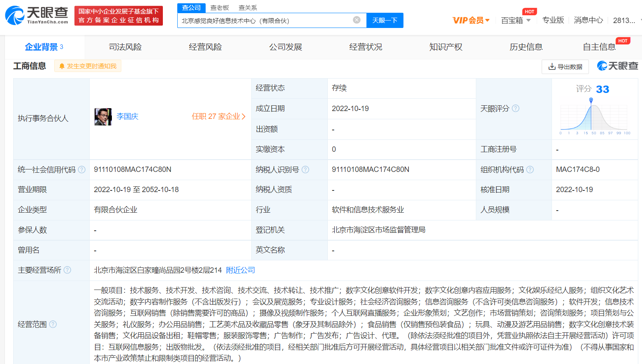Clear the search box using the X icon
Viewport: 642px width, 364px height.
(356, 20)
